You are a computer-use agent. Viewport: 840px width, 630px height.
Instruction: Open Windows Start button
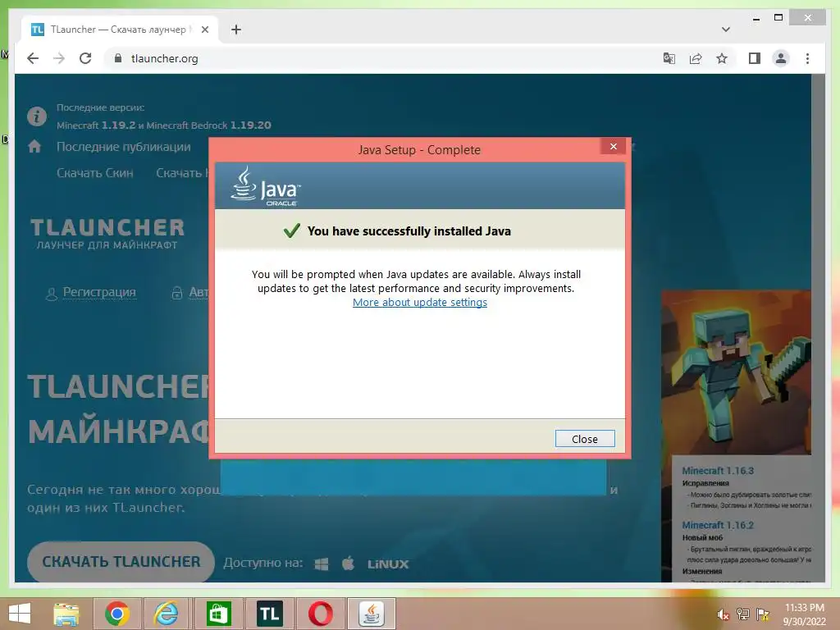pyautogui.click(x=20, y=614)
